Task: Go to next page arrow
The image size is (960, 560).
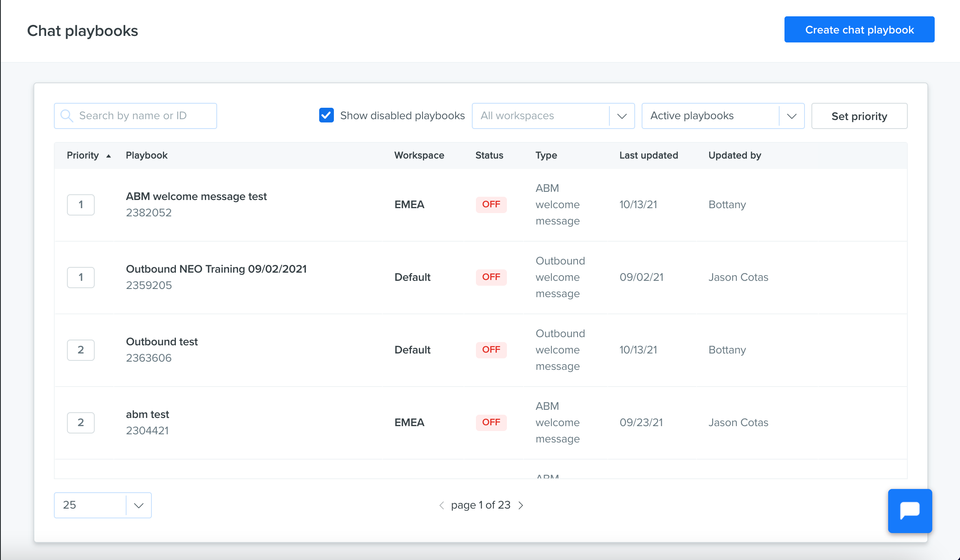Action: (x=521, y=505)
